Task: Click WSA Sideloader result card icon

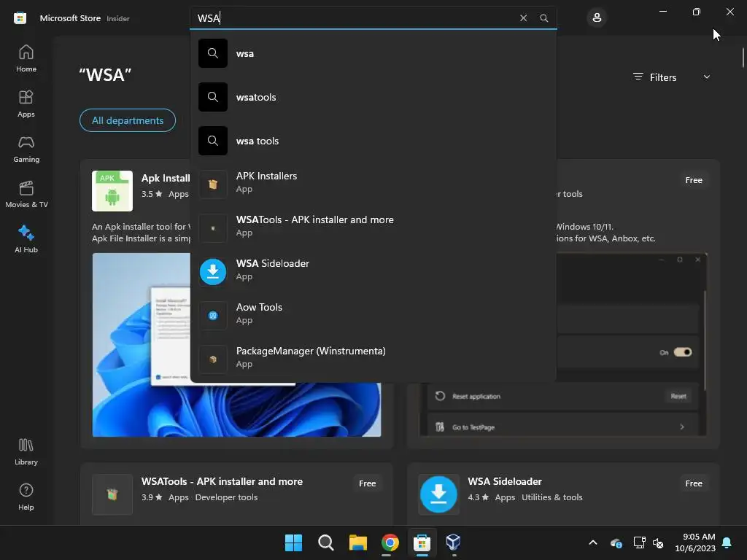Action: pyautogui.click(x=438, y=495)
